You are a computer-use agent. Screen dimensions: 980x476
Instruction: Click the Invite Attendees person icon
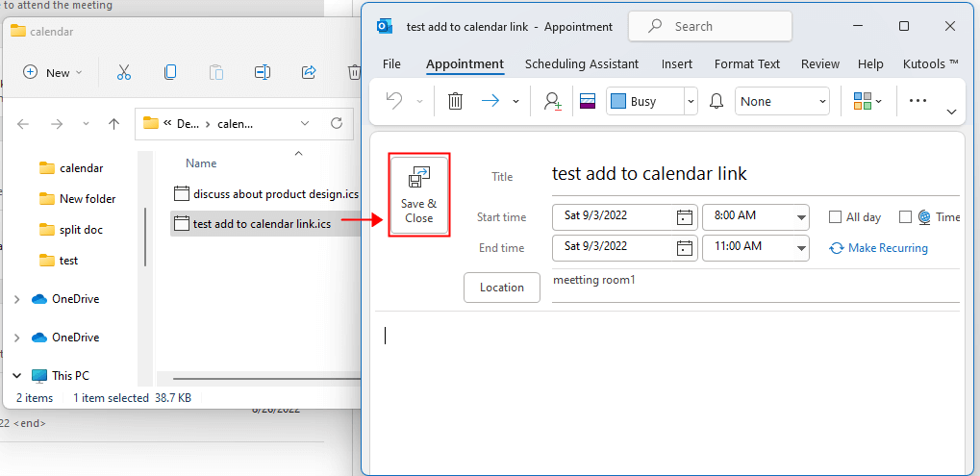[x=552, y=101]
